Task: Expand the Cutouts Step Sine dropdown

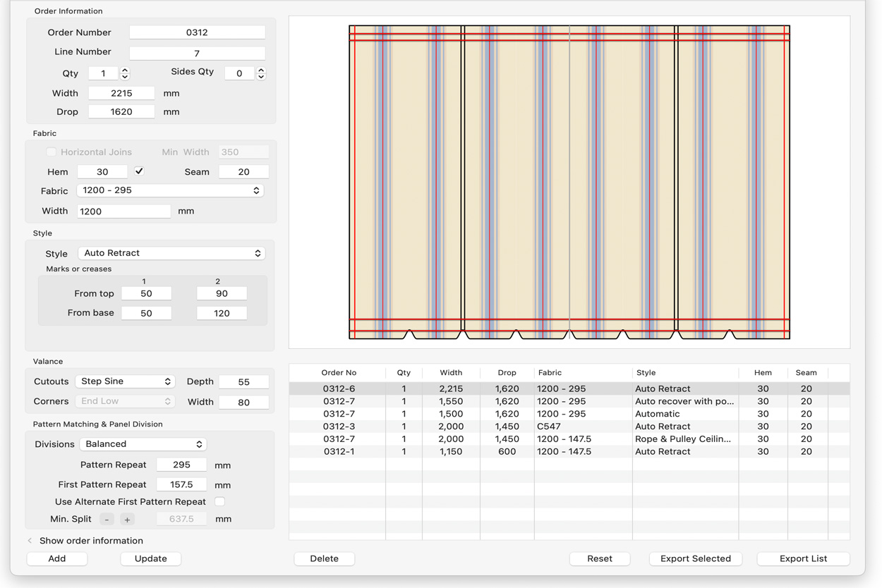Action: 125,381
